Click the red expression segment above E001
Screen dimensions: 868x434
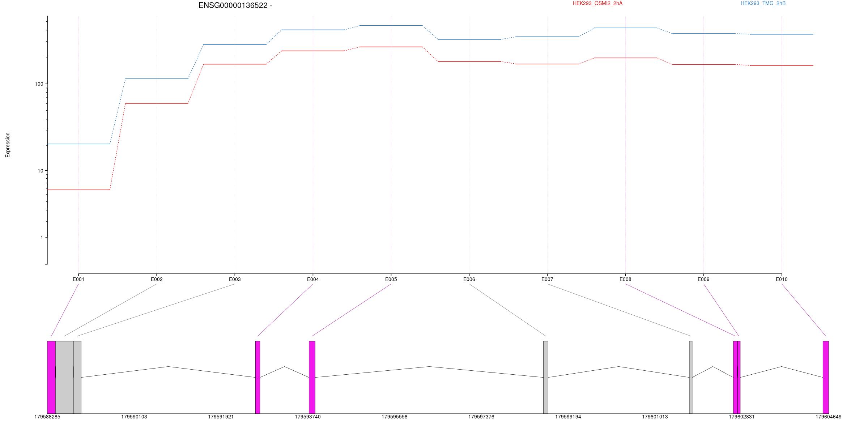point(78,190)
